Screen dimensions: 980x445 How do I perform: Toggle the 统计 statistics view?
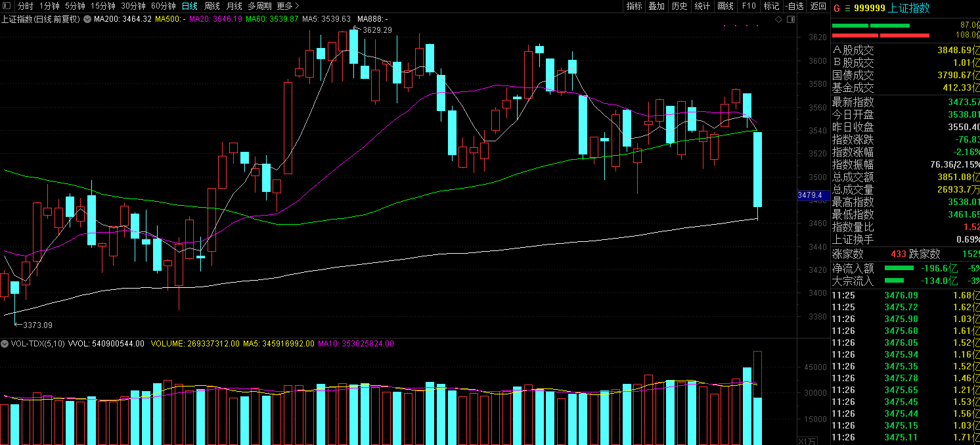(x=702, y=6)
